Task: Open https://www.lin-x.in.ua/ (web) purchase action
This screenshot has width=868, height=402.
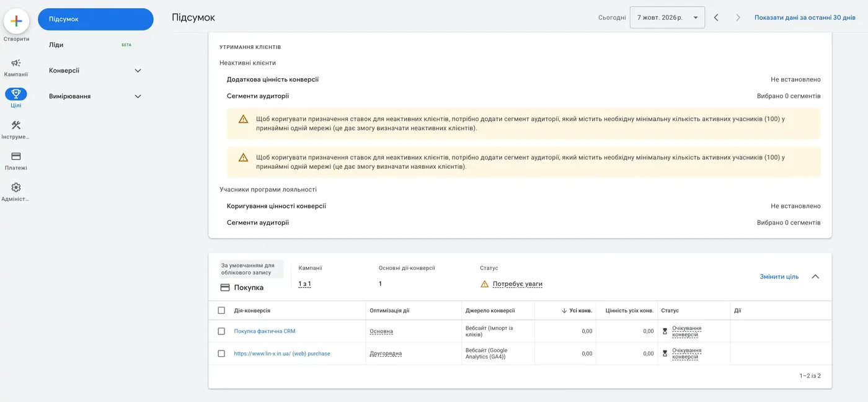Action: [282, 354]
